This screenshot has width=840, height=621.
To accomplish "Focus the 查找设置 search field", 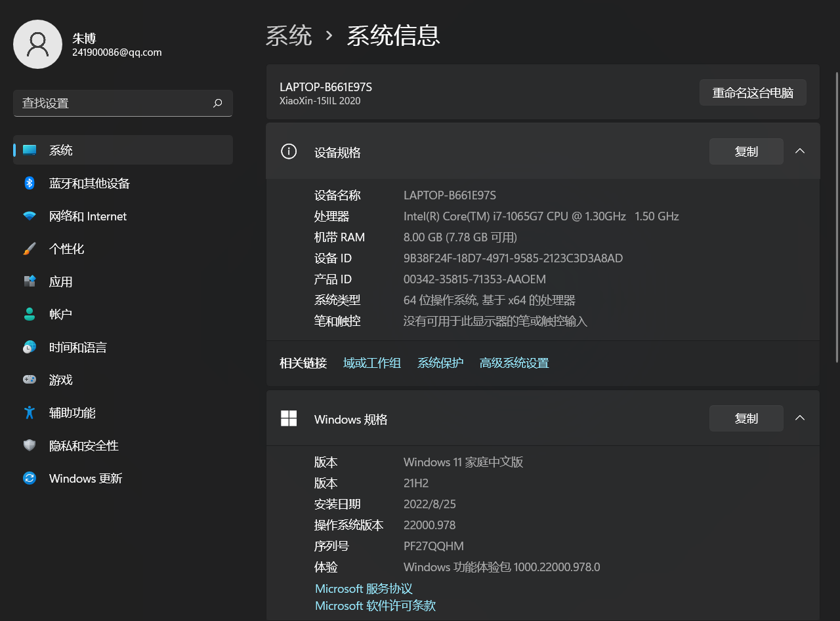I will pyautogui.click(x=123, y=103).
